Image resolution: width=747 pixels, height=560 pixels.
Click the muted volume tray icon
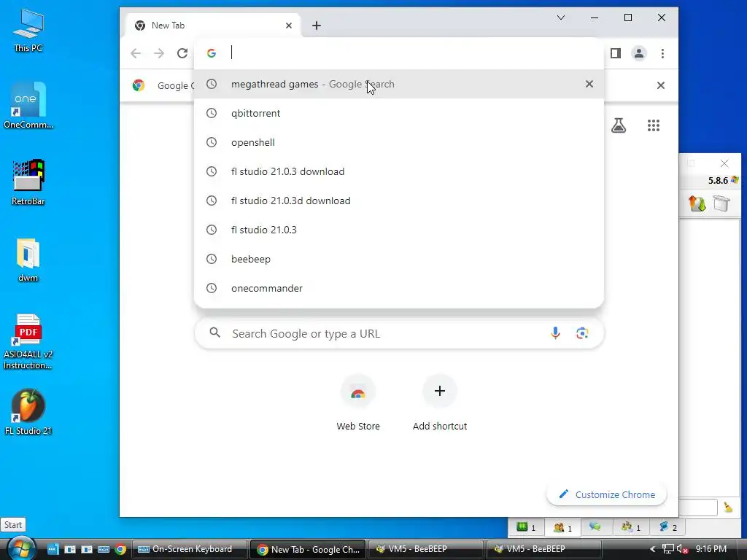[x=682, y=549]
